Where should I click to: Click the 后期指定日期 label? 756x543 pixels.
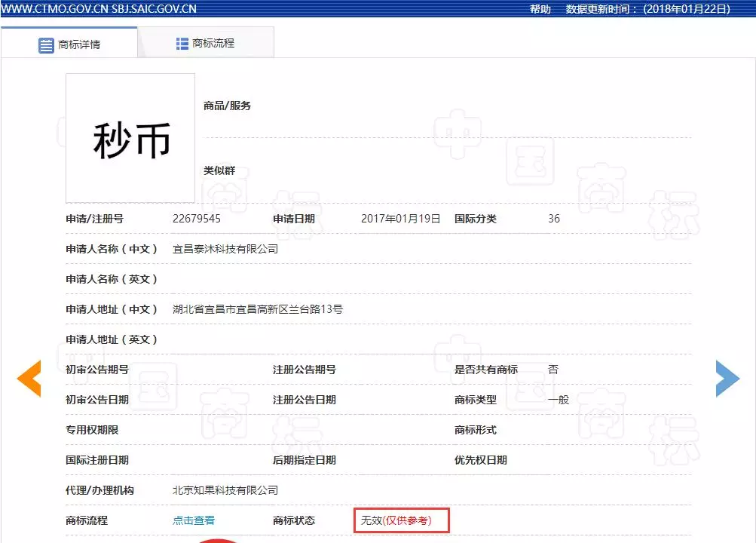(x=305, y=460)
